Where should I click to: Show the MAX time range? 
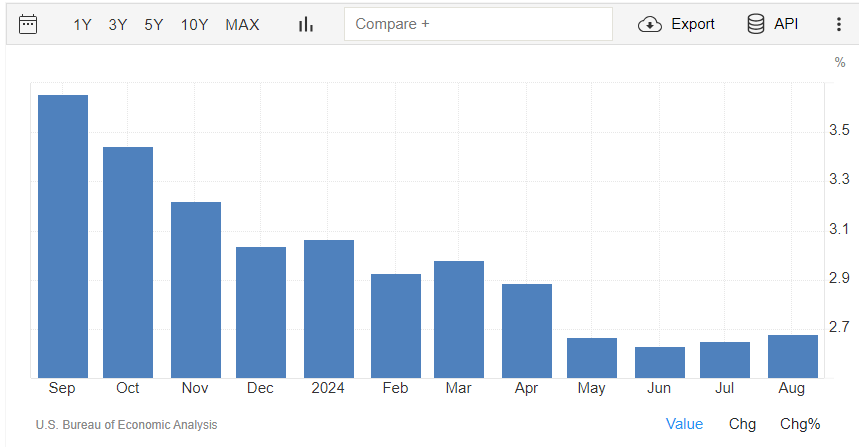tap(242, 25)
